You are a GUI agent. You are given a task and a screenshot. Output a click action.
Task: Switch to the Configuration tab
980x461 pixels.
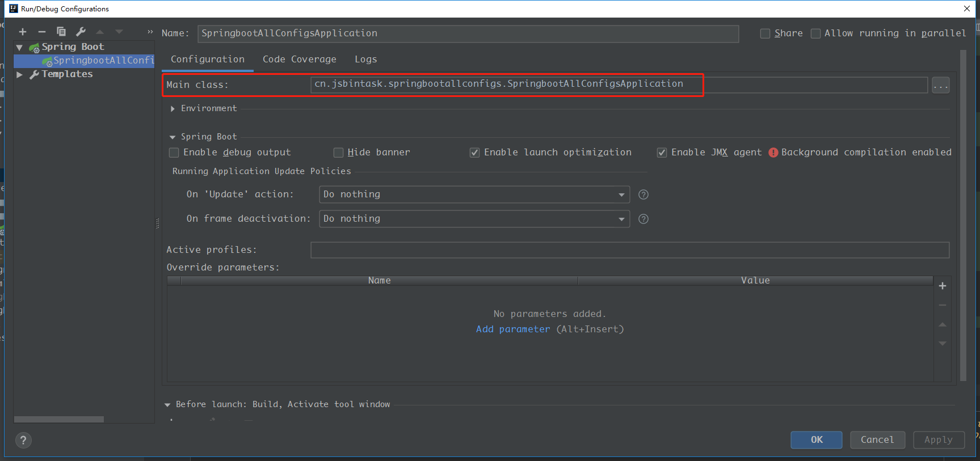[208, 59]
